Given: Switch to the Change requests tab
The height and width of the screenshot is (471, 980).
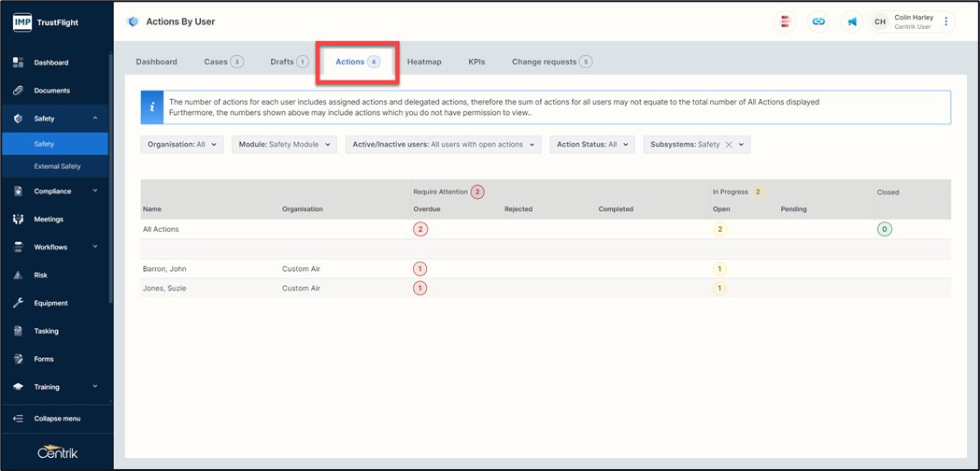Looking at the screenshot, I should pyautogui.click(x=551, y=62).
